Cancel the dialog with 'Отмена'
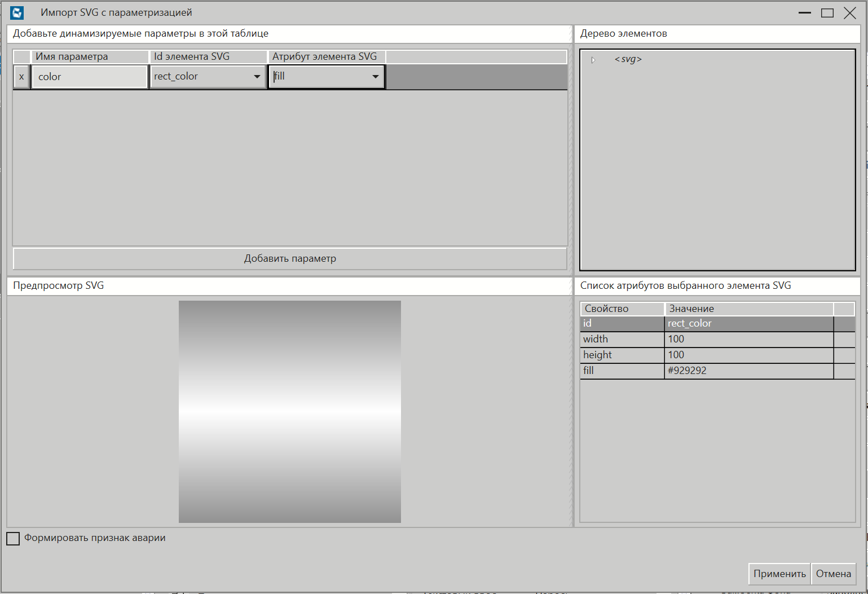Image resolution: width=868 pixels, height=594 pixels. [x=833, y=574]
